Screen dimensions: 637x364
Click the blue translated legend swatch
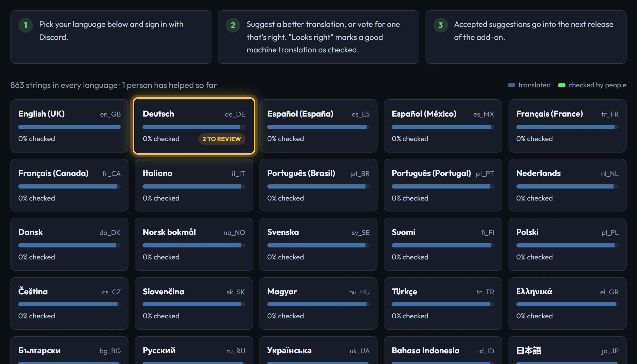[511, 85]
